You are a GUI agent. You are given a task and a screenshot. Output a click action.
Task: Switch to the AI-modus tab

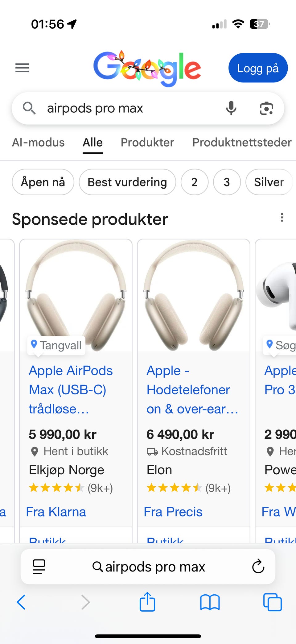coord(38,143)
